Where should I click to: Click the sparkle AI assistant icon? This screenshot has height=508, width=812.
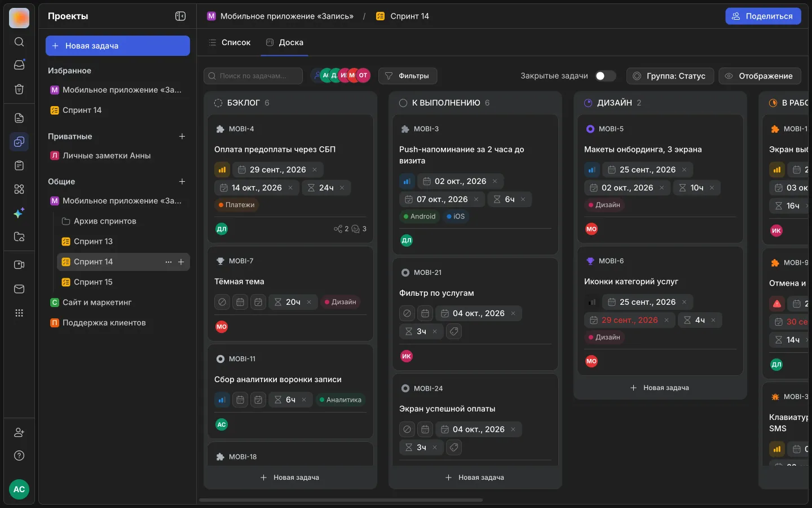click(x=19, y=213)
